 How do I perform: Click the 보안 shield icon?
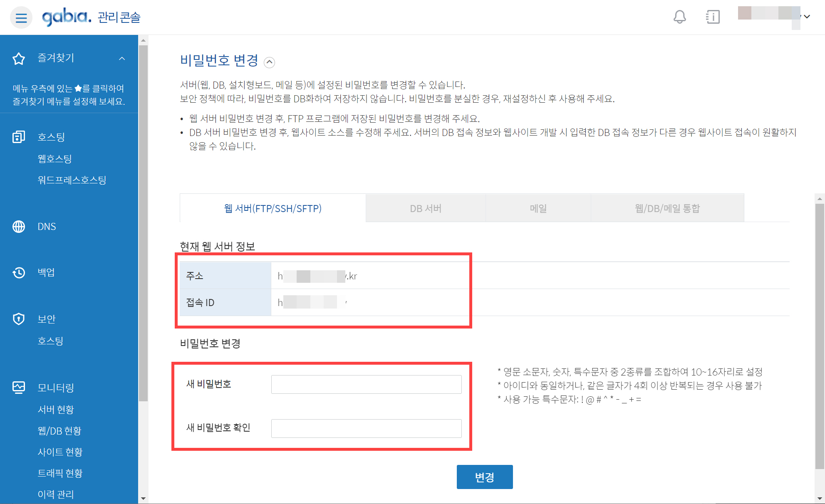[x=19, y=319]
